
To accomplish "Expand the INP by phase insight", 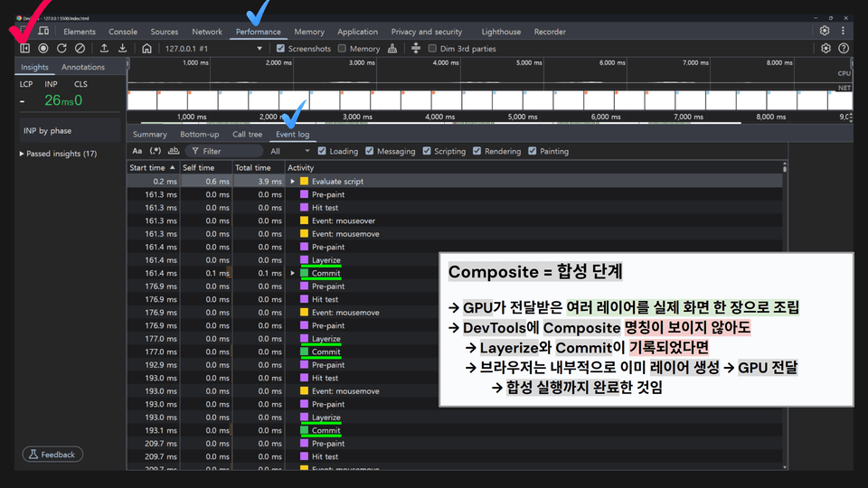I will [70, 131].
